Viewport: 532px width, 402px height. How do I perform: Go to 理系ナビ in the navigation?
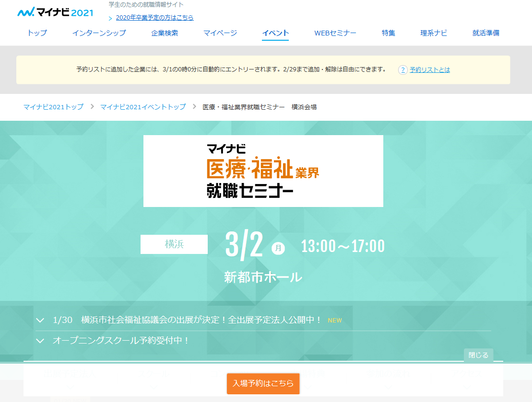[434, 33]
